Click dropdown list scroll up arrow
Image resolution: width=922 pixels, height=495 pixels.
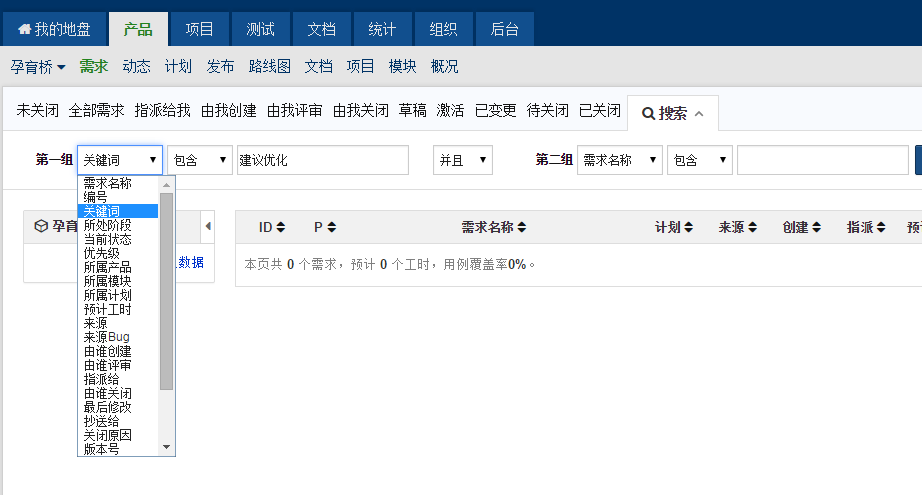[166, 185]
